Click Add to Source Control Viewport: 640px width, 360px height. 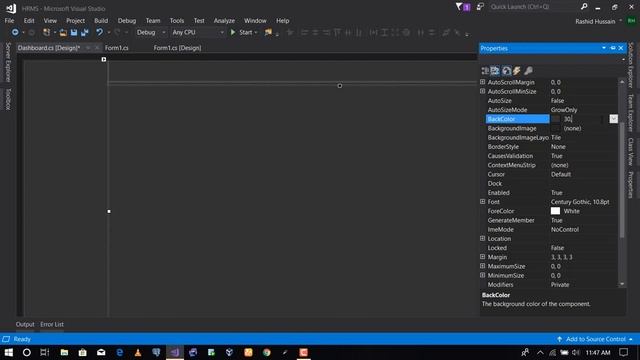coord(595,339)
